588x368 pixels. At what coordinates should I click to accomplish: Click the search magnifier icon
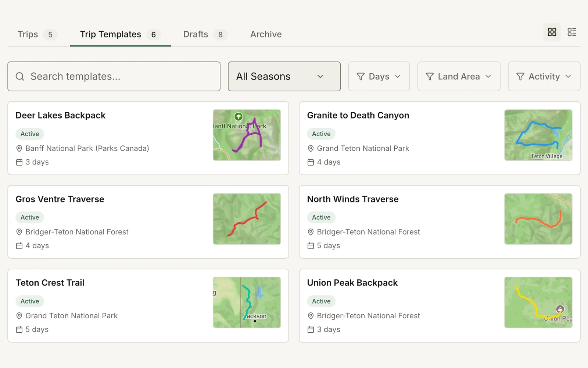[x=20, y=76]
